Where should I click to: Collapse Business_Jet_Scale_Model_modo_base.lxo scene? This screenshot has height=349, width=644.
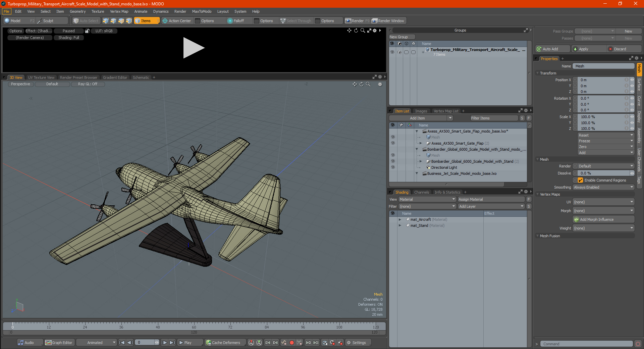(417, 173)
